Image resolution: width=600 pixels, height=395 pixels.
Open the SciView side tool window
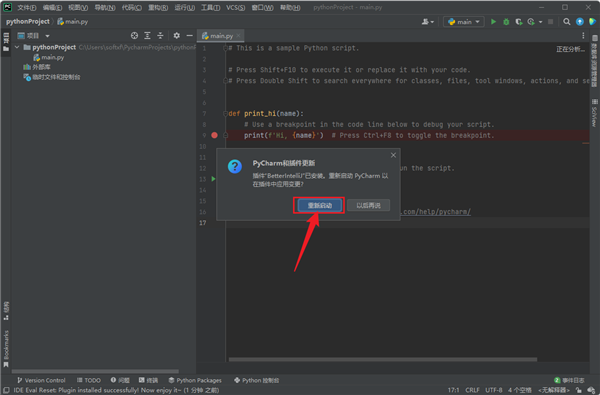click(x=594, y=113)
